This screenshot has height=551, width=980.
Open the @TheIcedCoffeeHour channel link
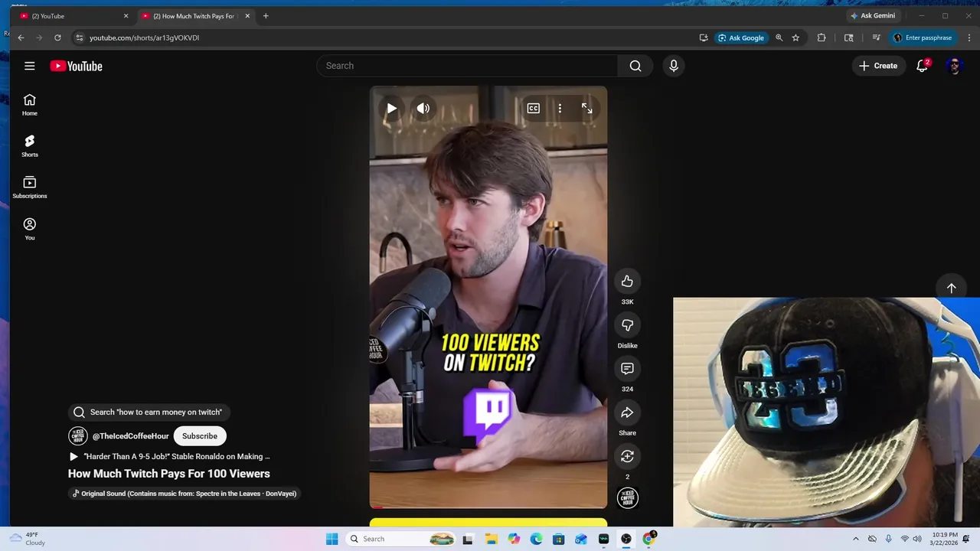[131, 436]
